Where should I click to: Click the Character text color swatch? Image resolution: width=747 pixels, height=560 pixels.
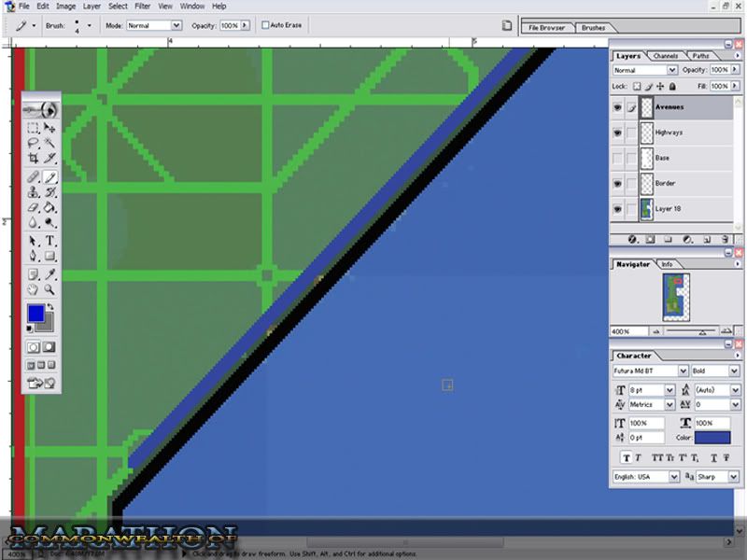[x=712, y=437]
